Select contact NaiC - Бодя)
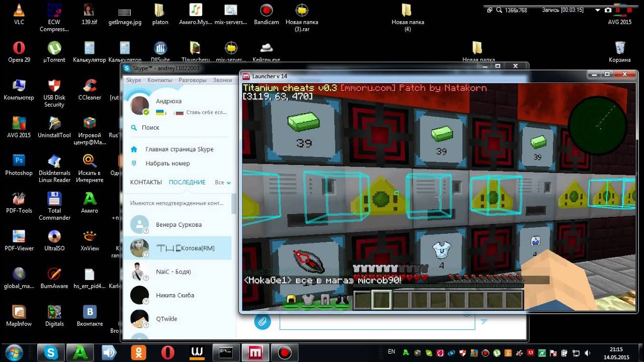This screenshot has width=644, height=362. tap(177, 271)
